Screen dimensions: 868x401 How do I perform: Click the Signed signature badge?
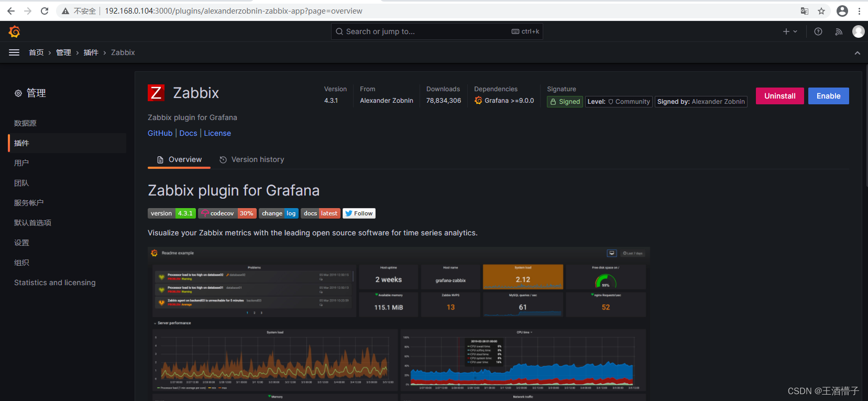565,102
